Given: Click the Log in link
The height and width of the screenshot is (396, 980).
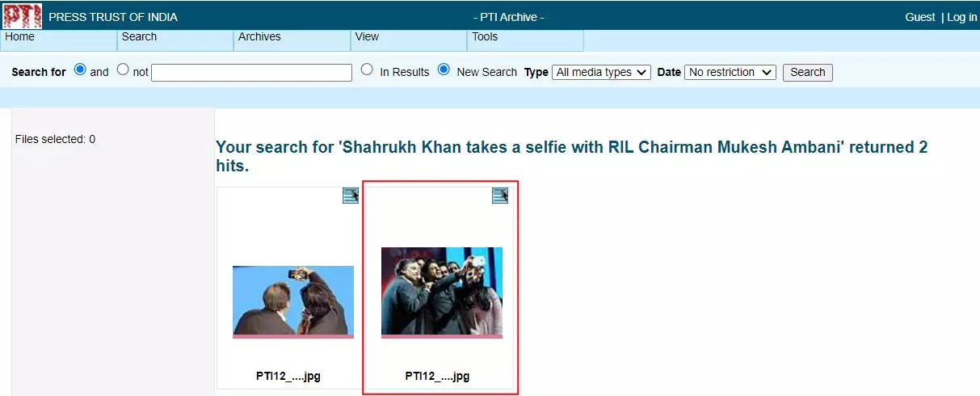Looking at the screenshot, I should tap(962, 17).
